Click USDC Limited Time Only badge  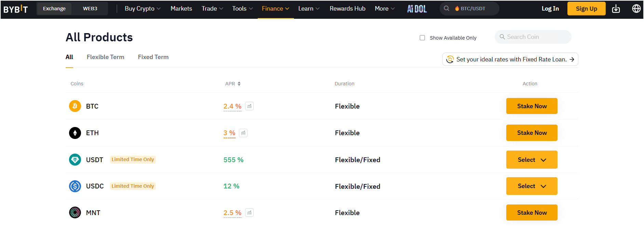133,186
